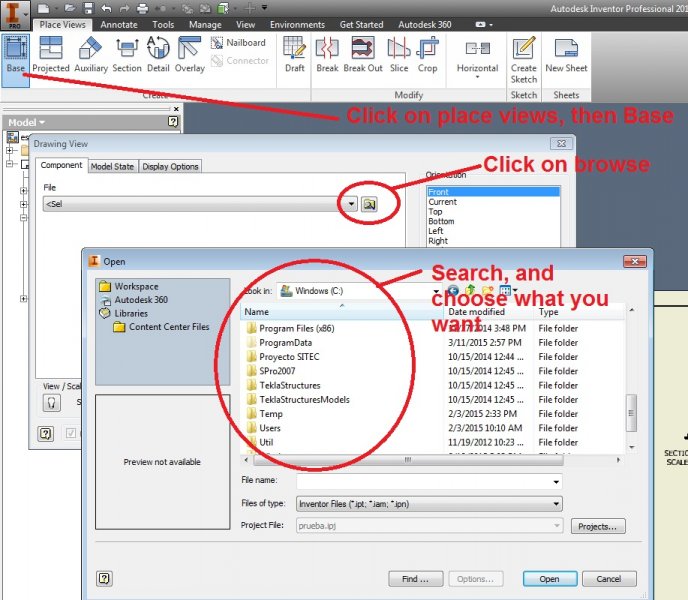
Task: Click the Save icon in quick access toolbar
Action: point(89,8)
